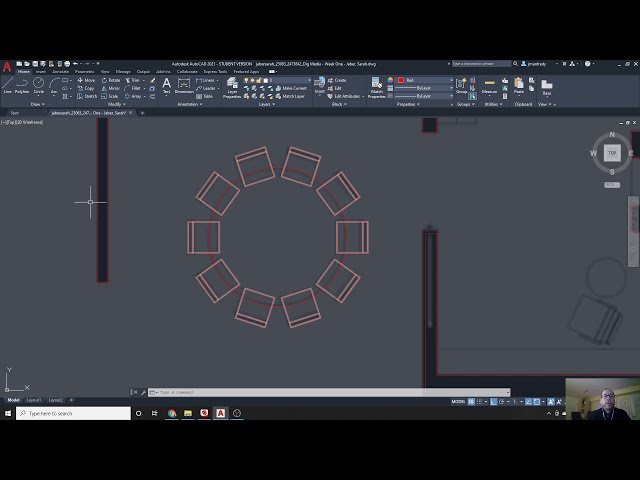Image resolution: width=640 pixels, height=480 pixels.
Task: Insert Text annotation
Action: point(167,86)
